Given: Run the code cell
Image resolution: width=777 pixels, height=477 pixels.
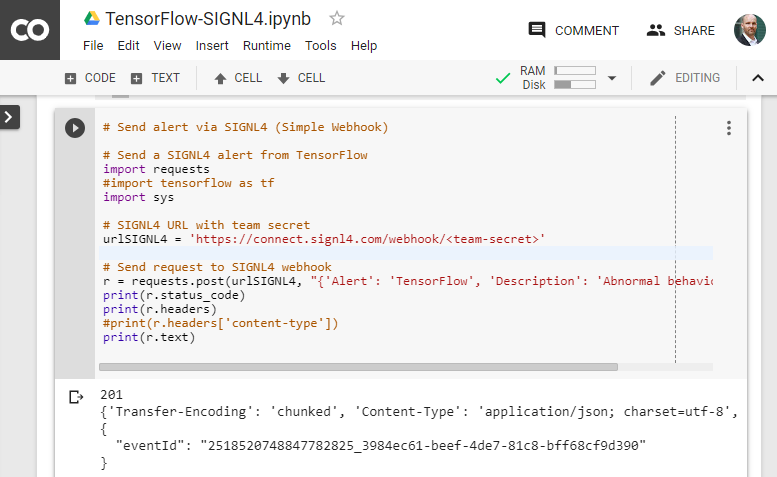Looking at the screenshot, I should pos(75,128).
